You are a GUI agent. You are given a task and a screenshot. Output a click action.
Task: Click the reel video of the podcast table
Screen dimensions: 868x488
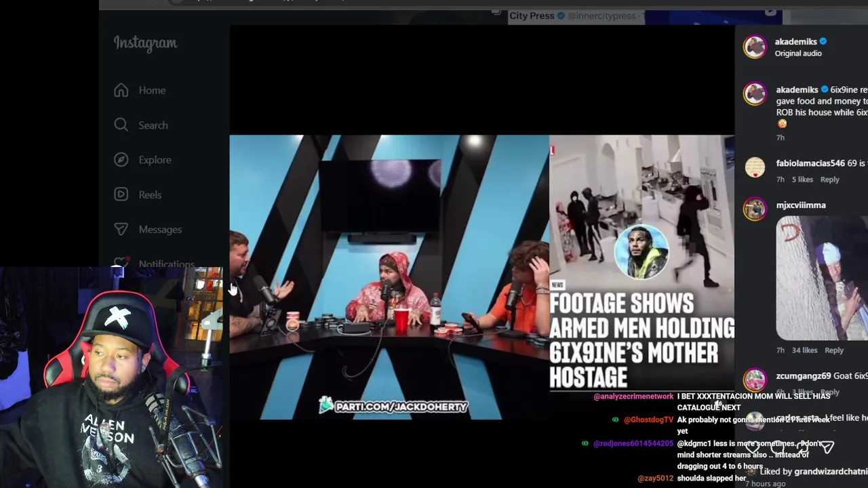tap(389, 277)
